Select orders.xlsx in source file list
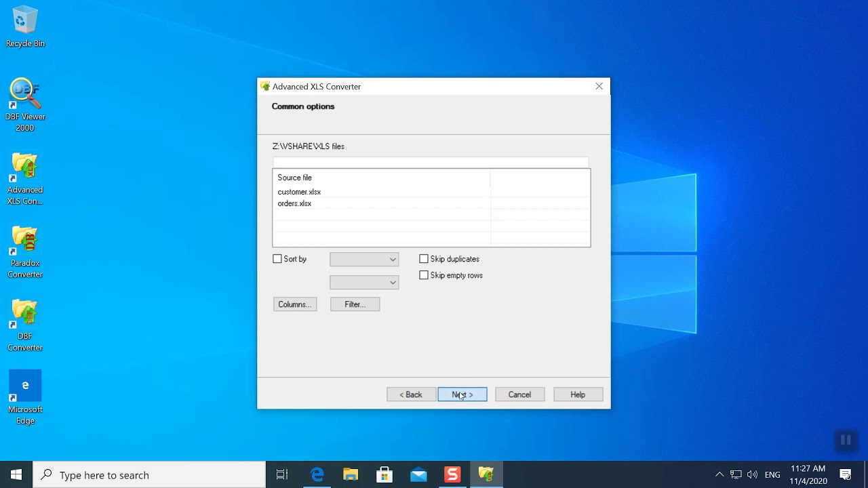The height and width of the screenshot is (488, 868). pyautogui.click(x=294, y=203)
